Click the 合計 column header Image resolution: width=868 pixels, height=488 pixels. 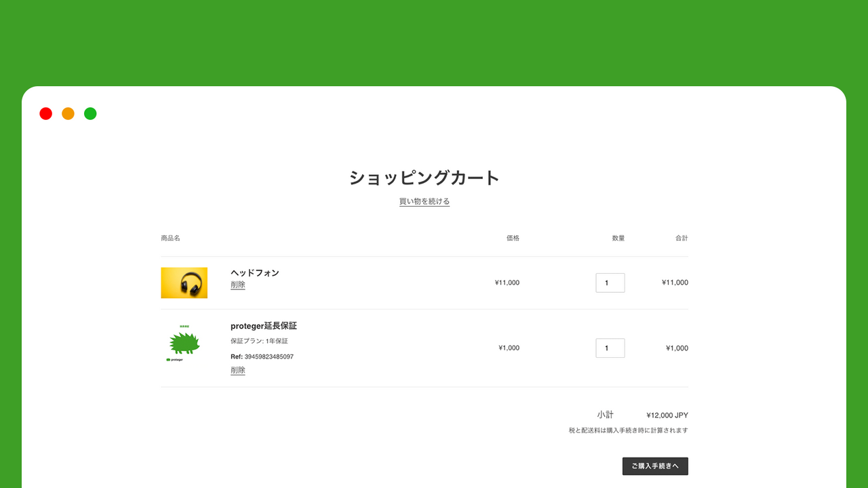[x=683, y=238]
